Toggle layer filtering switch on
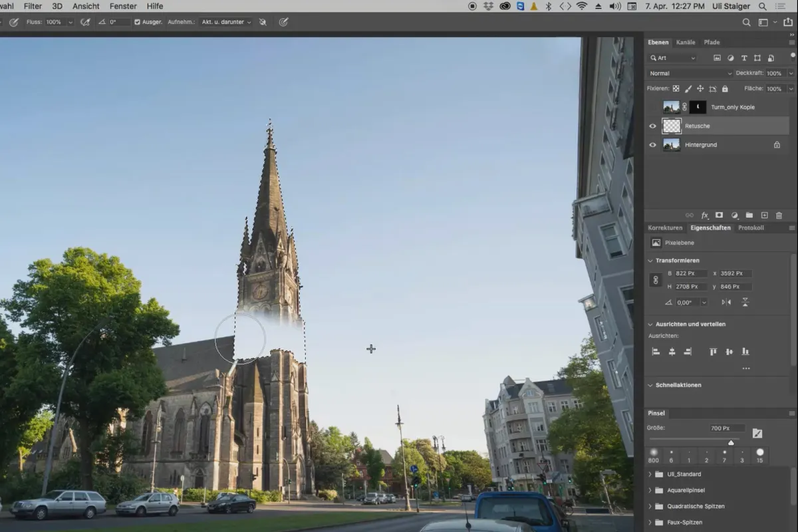This screenshot has height=532, width=798. (793, 57)
